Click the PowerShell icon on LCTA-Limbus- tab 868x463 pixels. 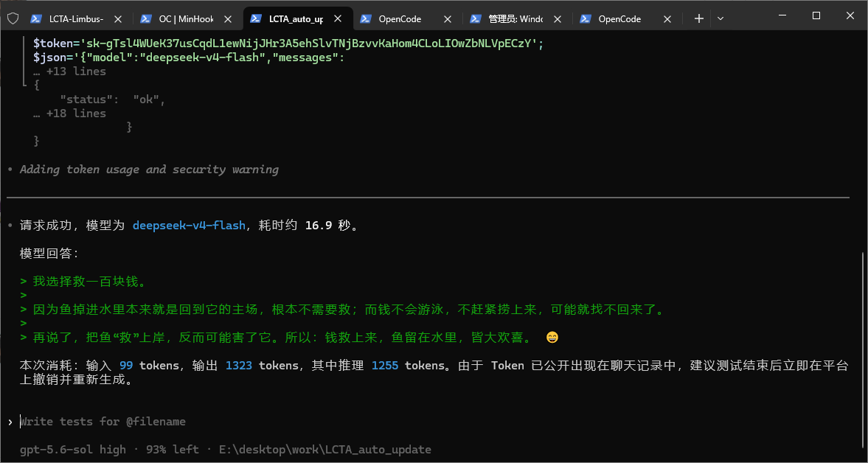37,19
